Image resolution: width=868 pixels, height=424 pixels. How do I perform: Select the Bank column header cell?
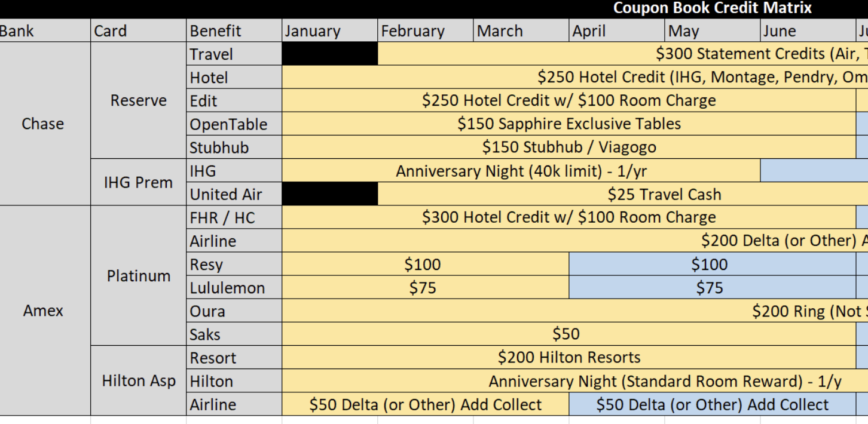45,30
